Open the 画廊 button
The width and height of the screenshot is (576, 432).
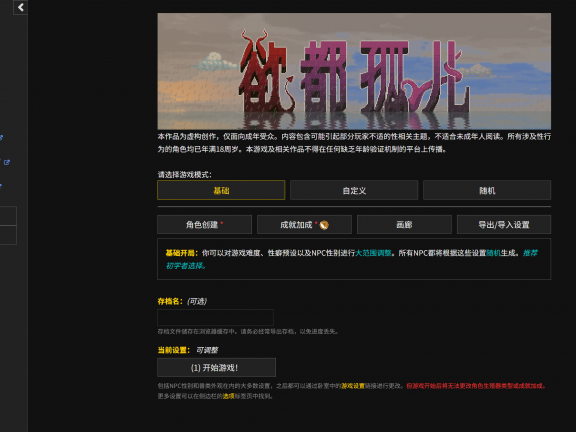click(x=404, y=224)
